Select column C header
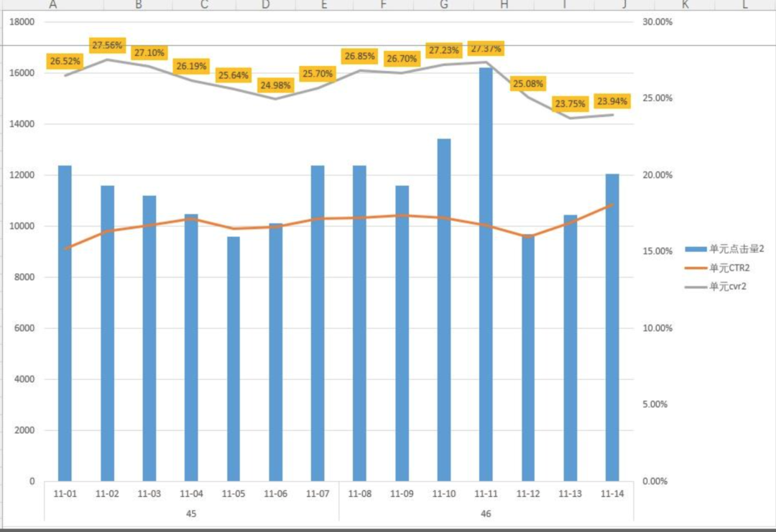This screenshot has height=532, width=776. point(204,5)
